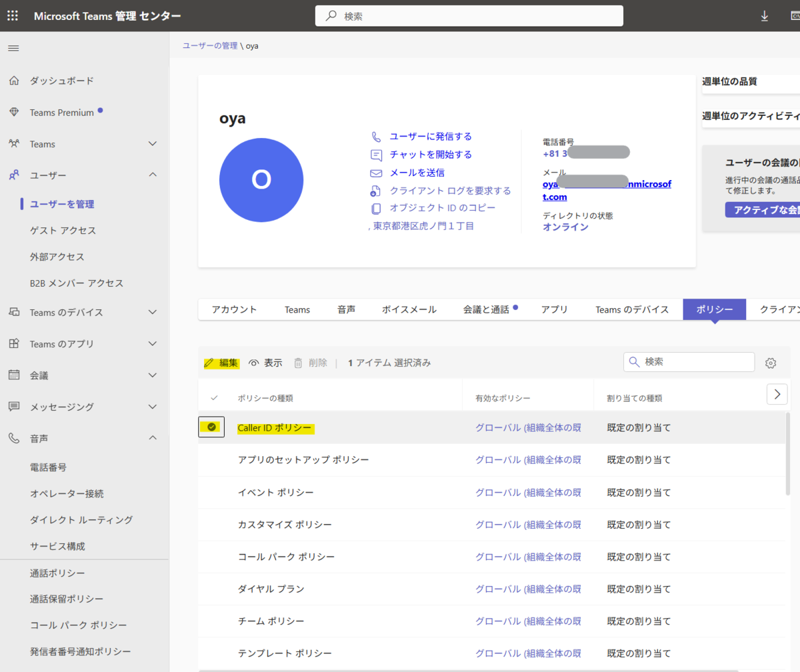Select the ダイヤル プラン row
Viewport: 800px width, 672px height.
pyautogui.click(x=492, y=589)
